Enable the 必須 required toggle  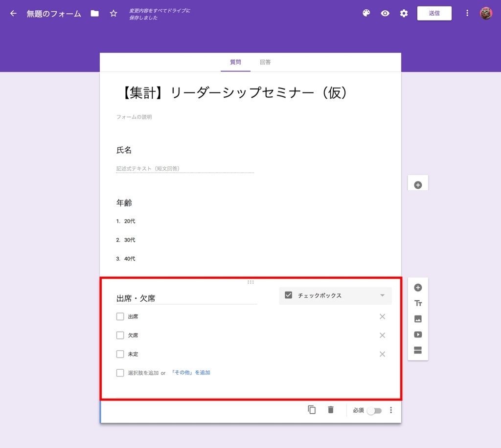(375, 411)
